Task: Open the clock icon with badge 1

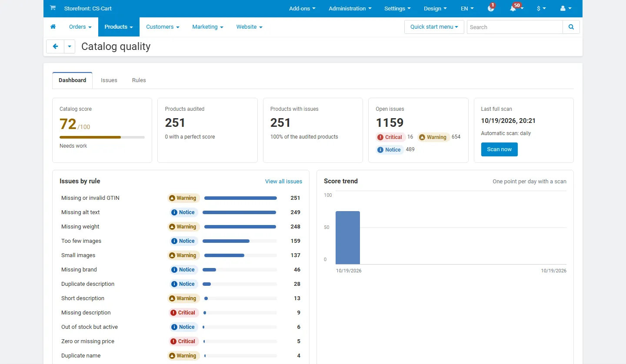Action: point(491,8)
